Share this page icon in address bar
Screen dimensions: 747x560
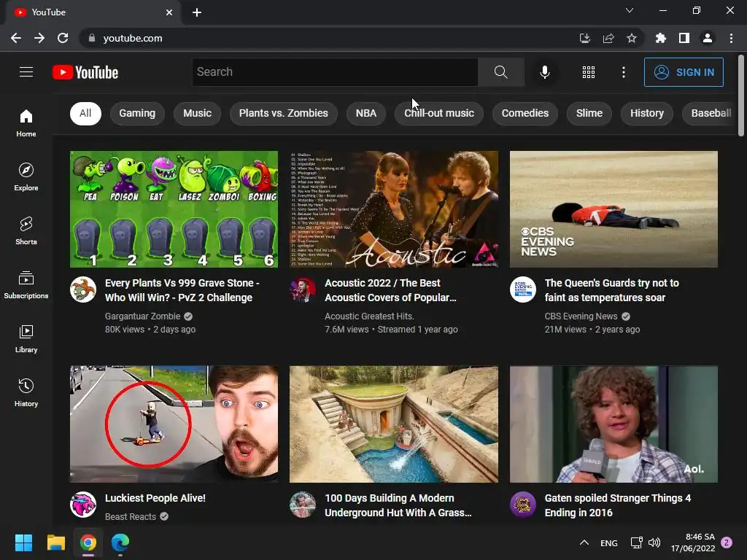(608, 38)
